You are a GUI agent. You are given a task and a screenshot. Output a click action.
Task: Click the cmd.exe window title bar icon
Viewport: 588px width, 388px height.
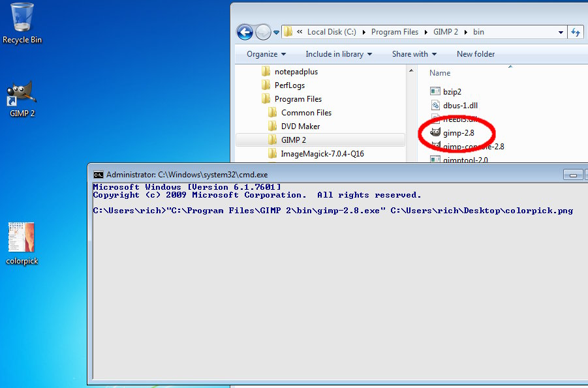click(99, 175)
